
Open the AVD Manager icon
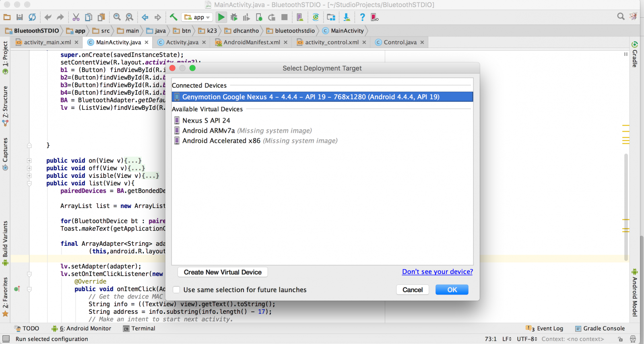click(300, 17)
